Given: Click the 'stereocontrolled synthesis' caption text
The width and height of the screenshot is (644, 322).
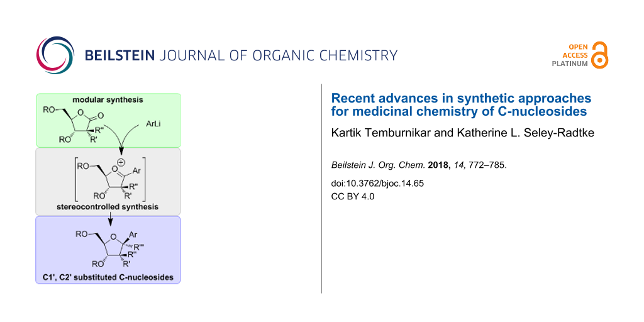Looking at the screenshot, I should tap(108, 206).
